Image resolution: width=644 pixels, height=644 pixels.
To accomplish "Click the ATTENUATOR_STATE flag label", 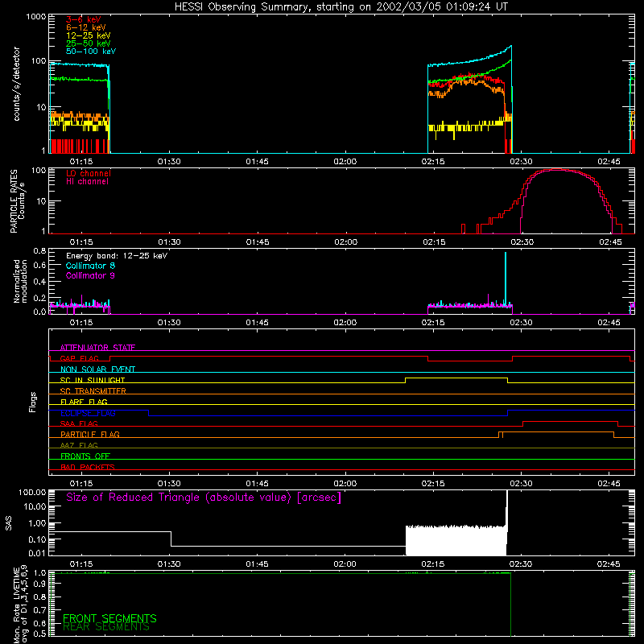I will click(x=97, y=348).
